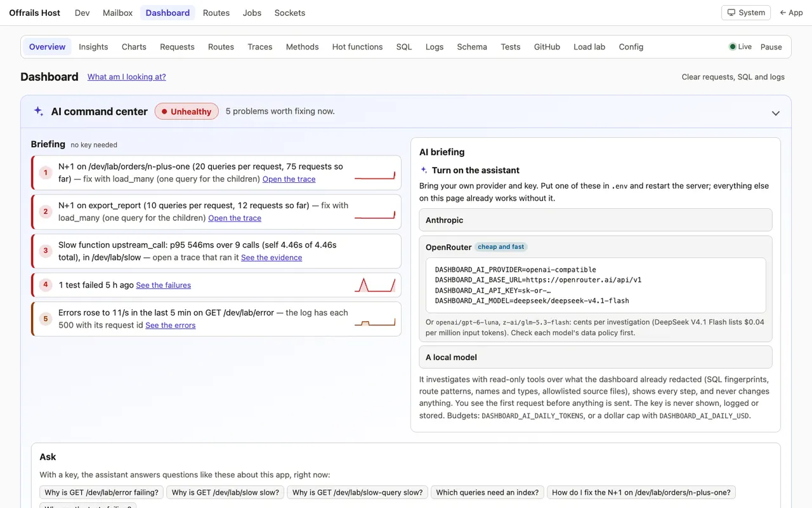Expand the A local model section
Image resolution: width=812 pixels, height=508 pixels.
(x=596, y=358)
